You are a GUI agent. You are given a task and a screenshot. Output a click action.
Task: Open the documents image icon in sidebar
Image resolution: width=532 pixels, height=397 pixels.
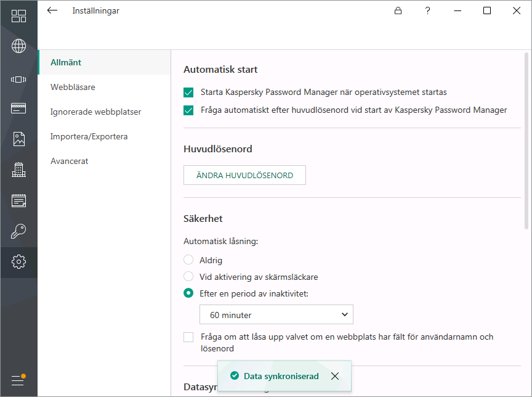pos(18,139)
